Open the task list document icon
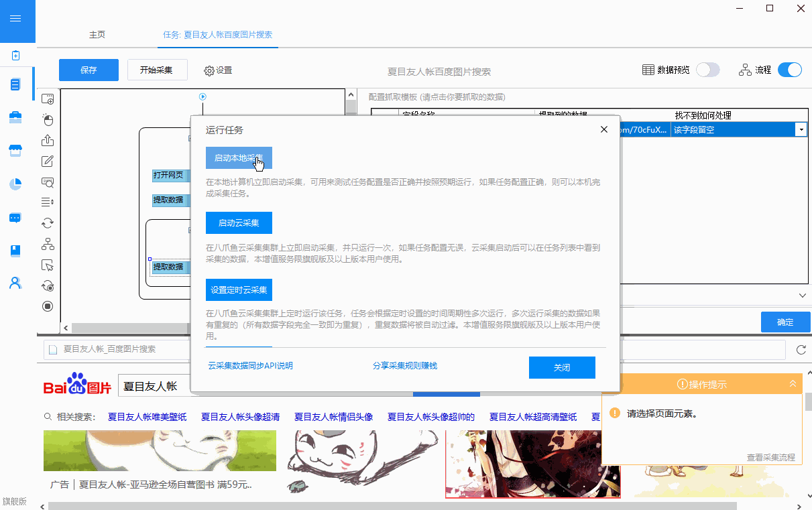The image size is (812, 510). tap(15, 84)
